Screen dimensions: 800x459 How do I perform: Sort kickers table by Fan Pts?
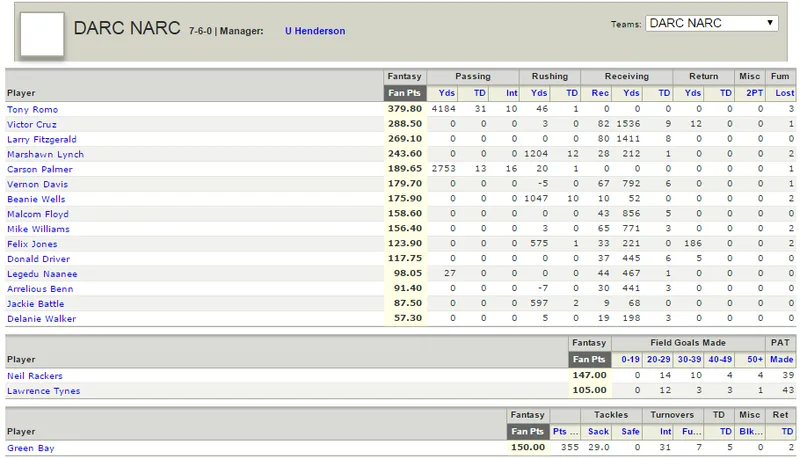coord(589,359)
